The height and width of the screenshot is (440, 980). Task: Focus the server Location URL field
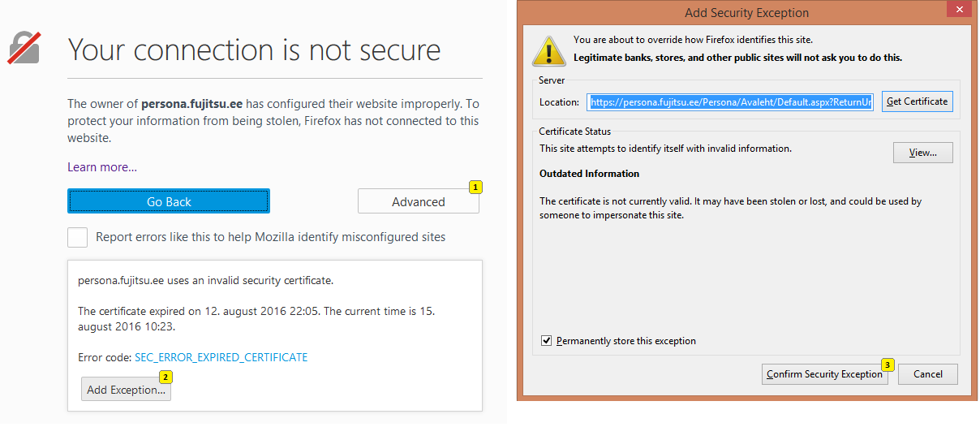(730, 102)
